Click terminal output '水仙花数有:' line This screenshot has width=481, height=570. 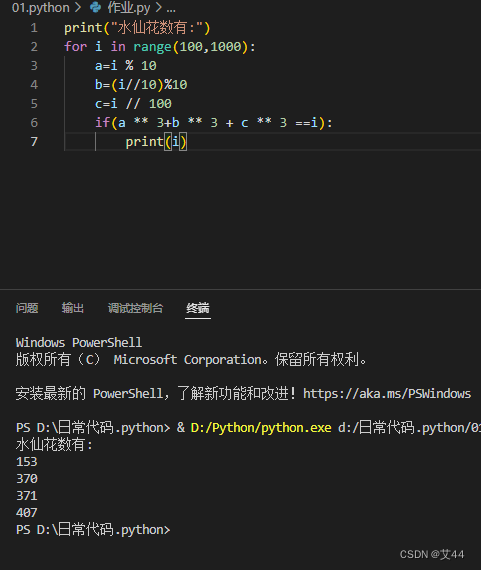54,445
